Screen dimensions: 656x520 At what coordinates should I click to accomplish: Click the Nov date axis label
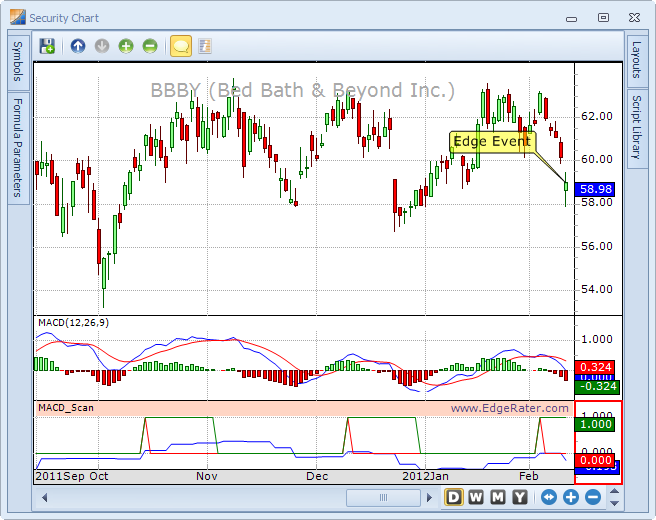tap(207, 476)
